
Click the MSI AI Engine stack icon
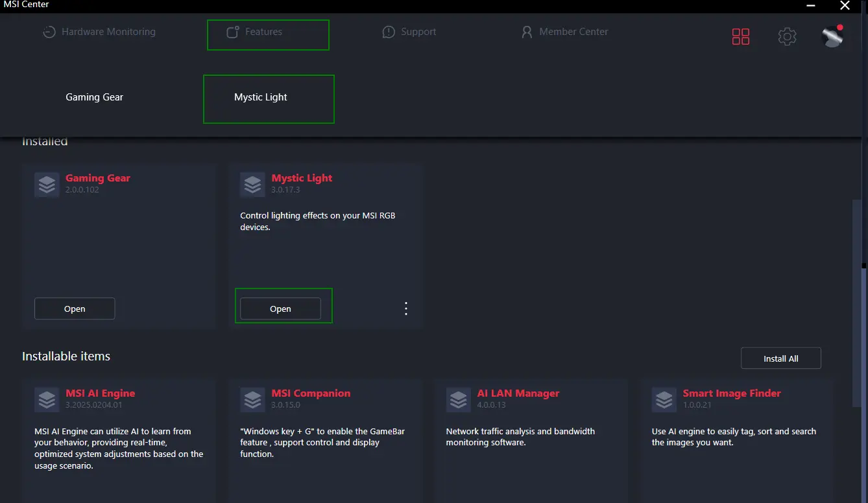pyautogui.click(x=47, y=400)
